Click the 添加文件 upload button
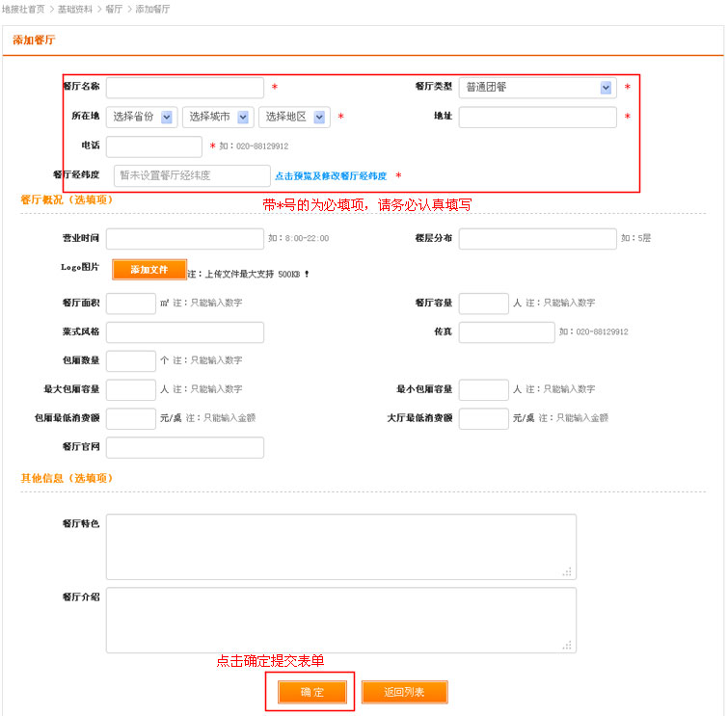Image resolution: width=728 pixels, height=716 pixels. (x=149, y=270)
